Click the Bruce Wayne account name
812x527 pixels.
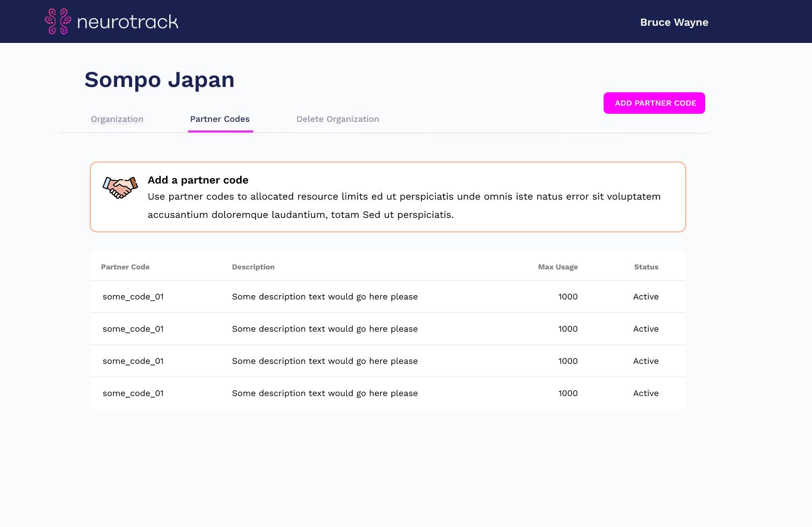pyautogui.click(x=674, y=22)
